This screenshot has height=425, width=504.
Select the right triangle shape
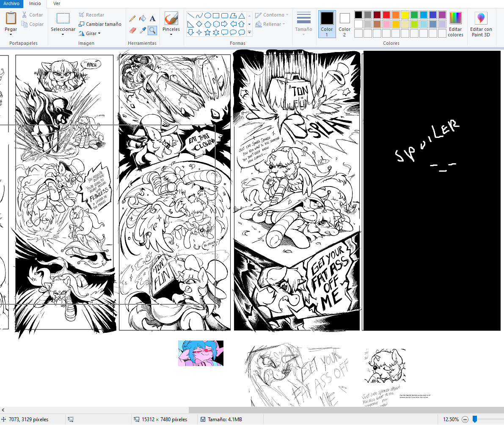[190, 24]
